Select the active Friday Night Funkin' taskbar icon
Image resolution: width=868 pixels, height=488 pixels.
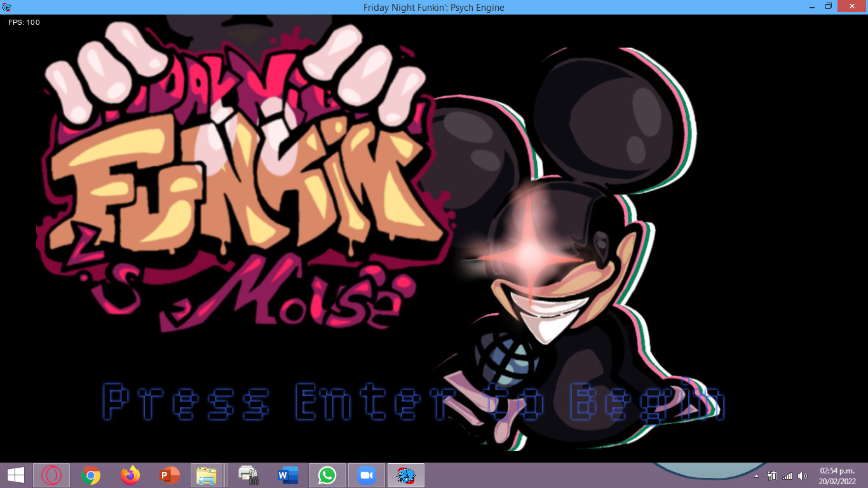pyautogui.click(x=405, y=475)
